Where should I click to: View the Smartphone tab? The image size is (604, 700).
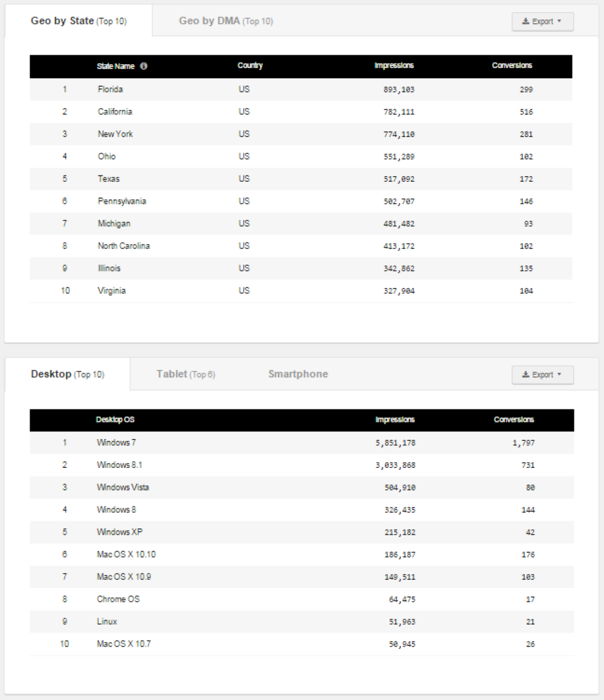(298, 374)
